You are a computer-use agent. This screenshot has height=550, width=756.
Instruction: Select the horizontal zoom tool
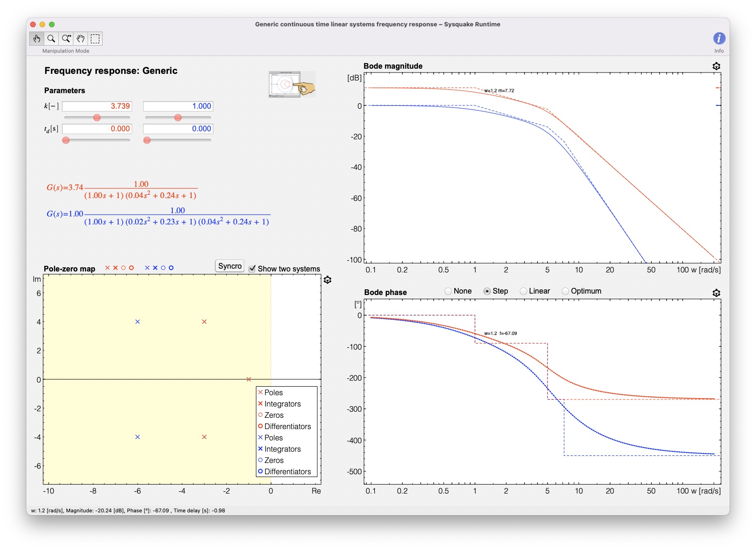pos(66,39)
